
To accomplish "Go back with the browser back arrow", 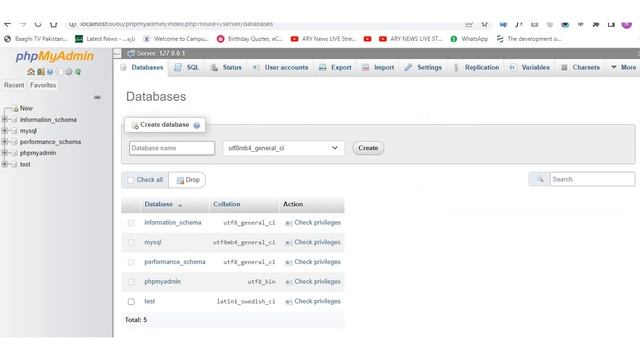I will [x=7, y=24].
